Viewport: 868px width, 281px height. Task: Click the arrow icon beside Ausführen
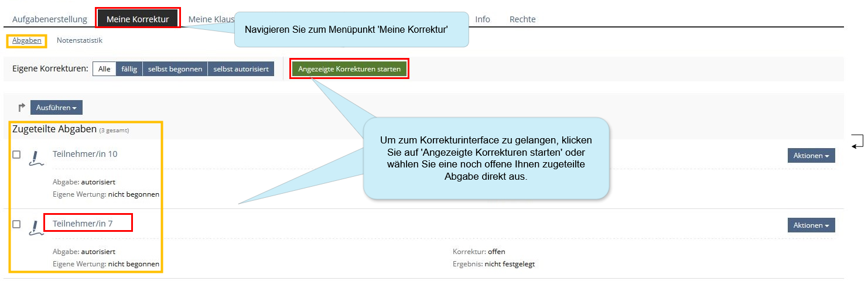tap(22, 108)
